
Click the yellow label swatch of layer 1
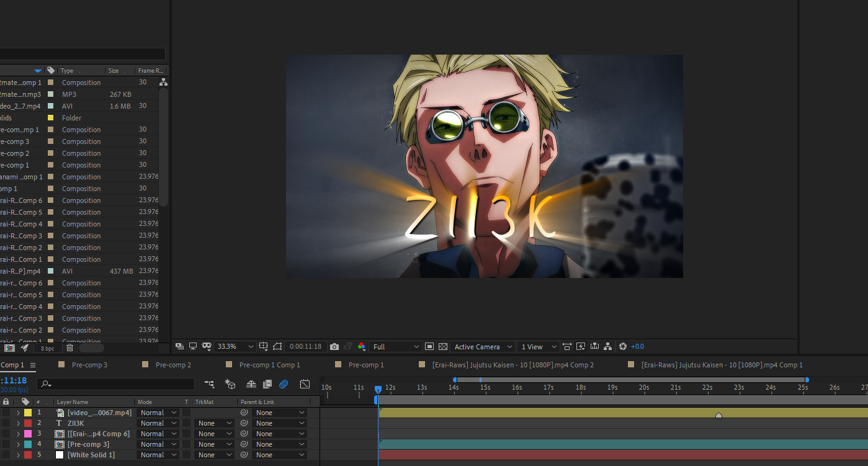(28, 413)
